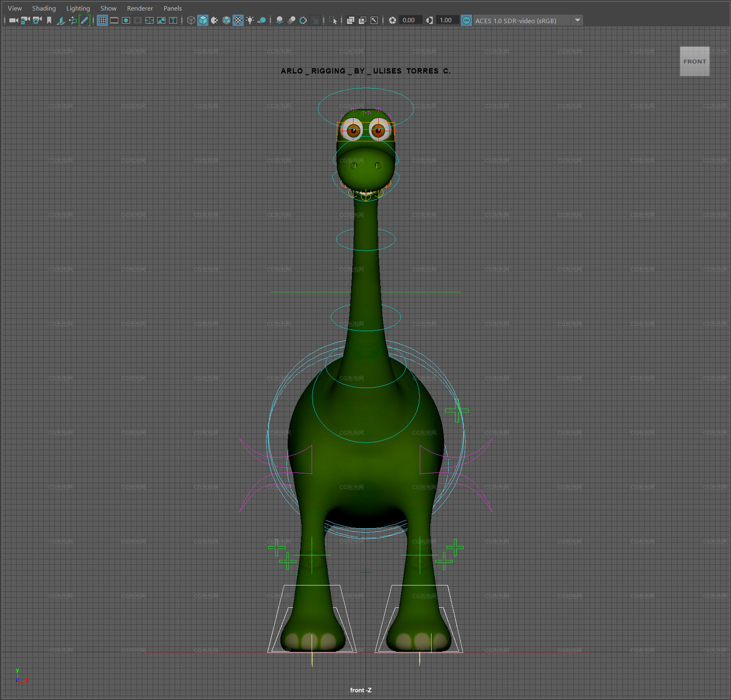
Task: Select the Grease Pencil tool icon
Action: click(x=85, y=20)
